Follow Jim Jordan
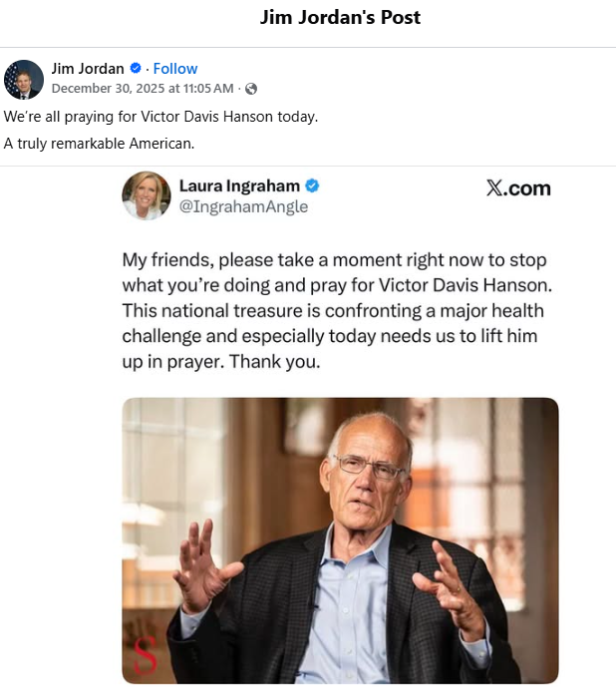 175,69
